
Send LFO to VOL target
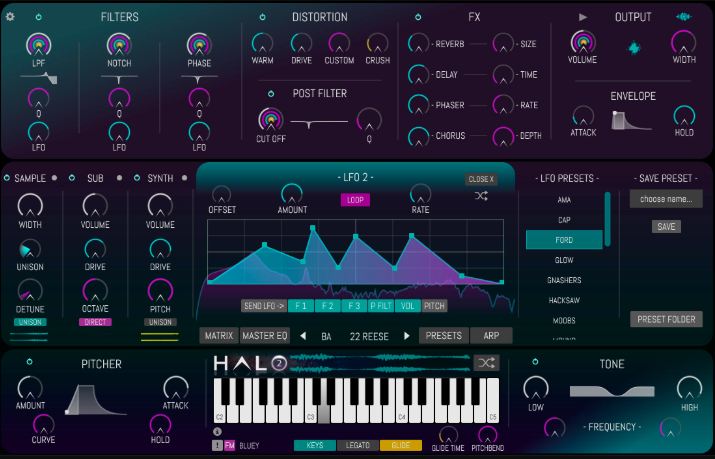point(408,306)
